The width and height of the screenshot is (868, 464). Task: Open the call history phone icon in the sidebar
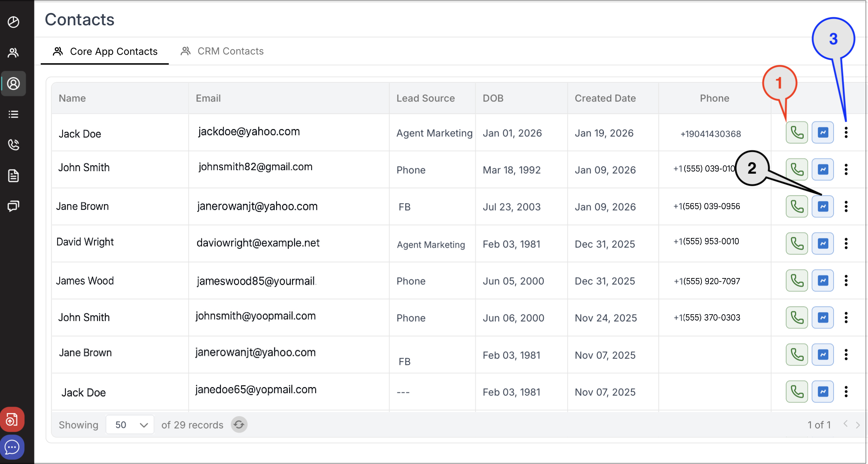[13, 144]
